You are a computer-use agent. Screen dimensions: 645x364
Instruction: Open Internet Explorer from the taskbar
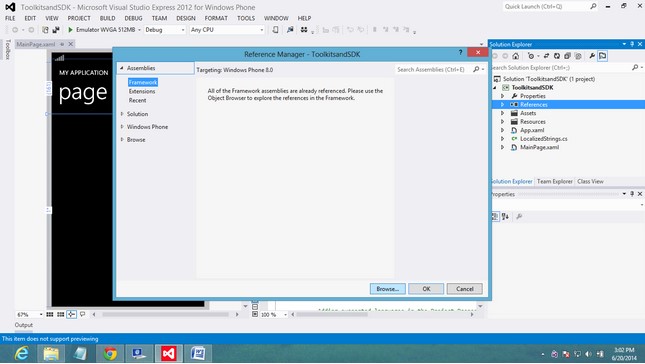[x=21, y=353]
